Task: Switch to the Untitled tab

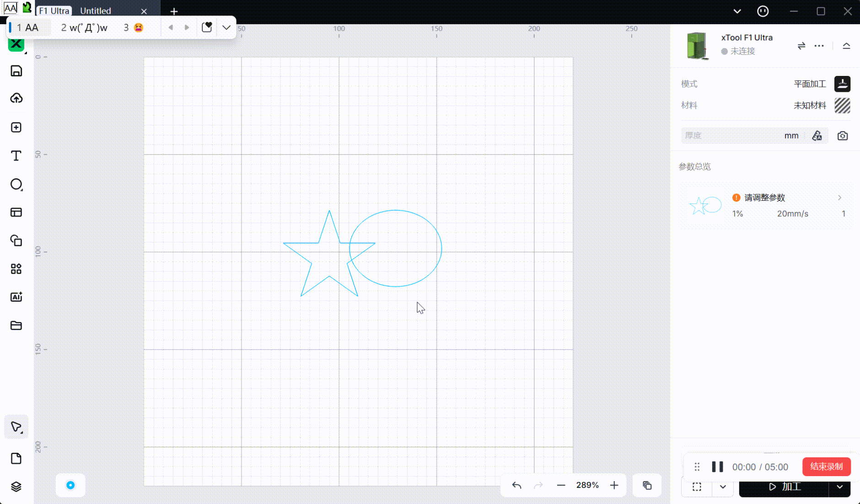Action: (96, 11)
